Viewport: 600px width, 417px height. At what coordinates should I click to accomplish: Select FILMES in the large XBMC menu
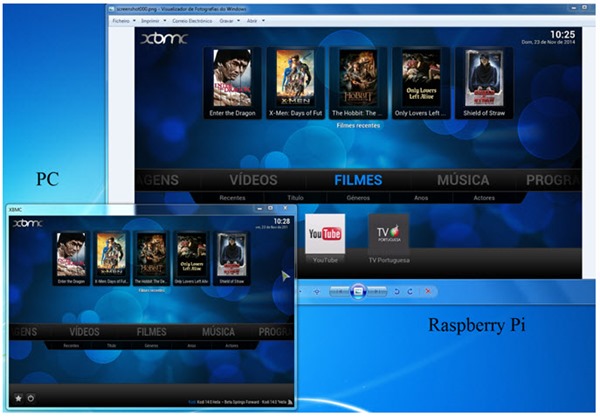[358, 180]
